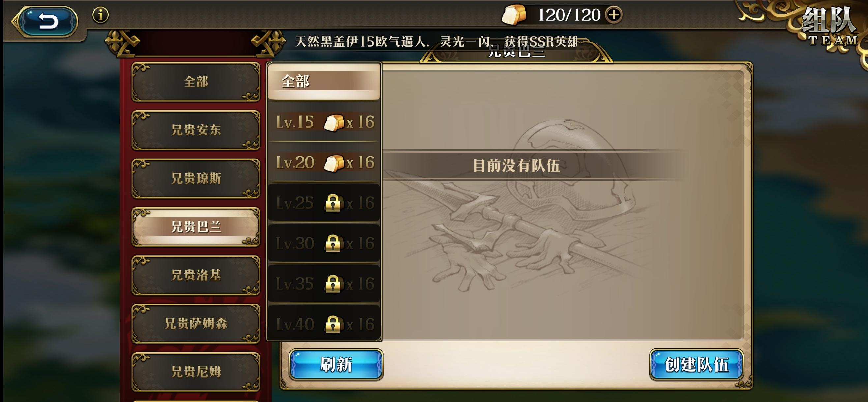Screen dimensions: 868x402
Task: Tap the lock icon on Lv.25
Action: pos(333,203)
